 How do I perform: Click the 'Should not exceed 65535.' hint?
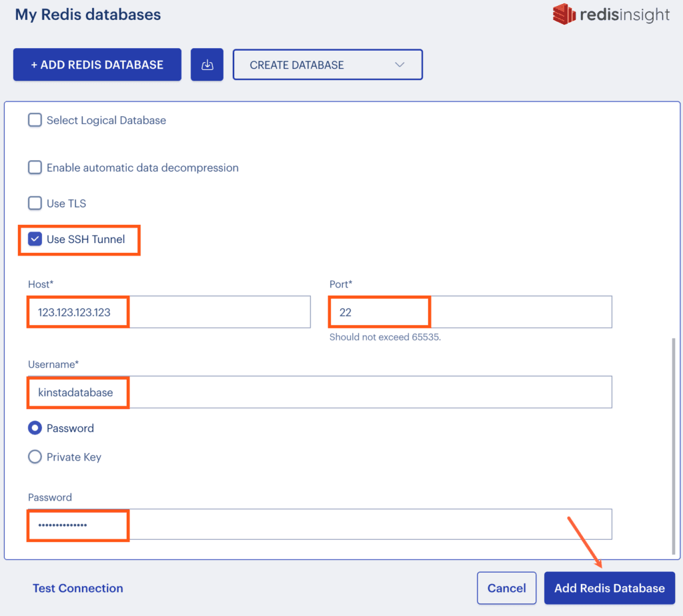385,337
